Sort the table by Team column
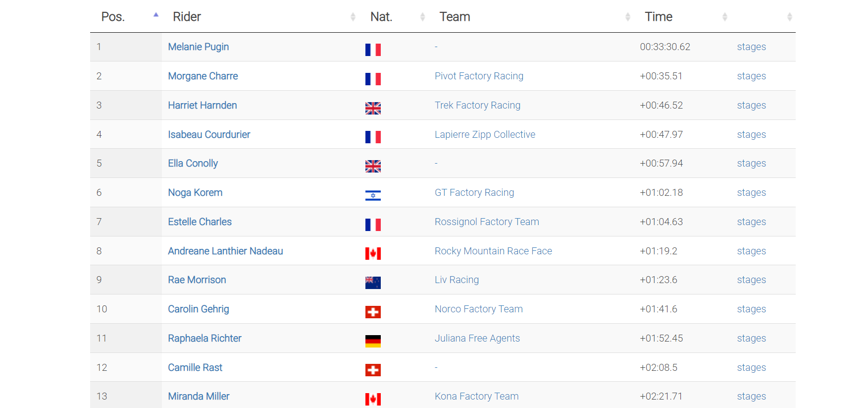Screen dimensions: 868x408 pos(455,17)
